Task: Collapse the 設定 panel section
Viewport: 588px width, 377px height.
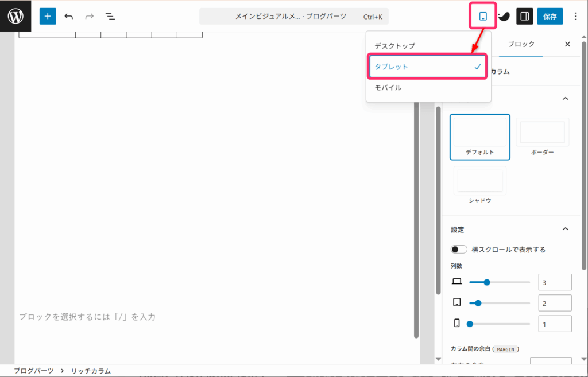Action: pos(565,229)
